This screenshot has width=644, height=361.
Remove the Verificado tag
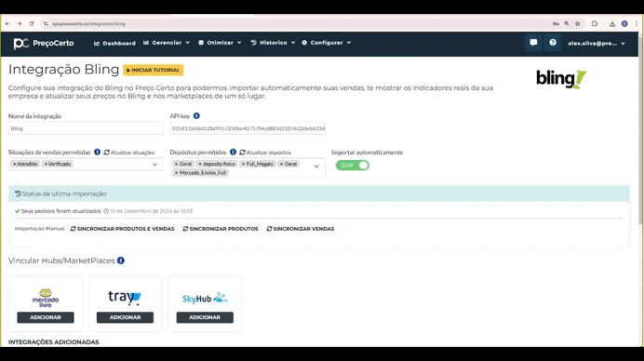(46, 164)
